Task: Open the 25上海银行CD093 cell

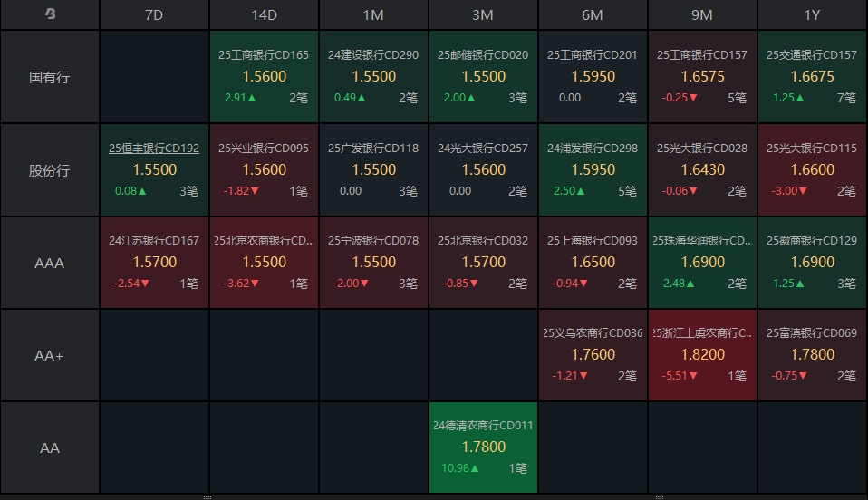Action: coord(593,263)
